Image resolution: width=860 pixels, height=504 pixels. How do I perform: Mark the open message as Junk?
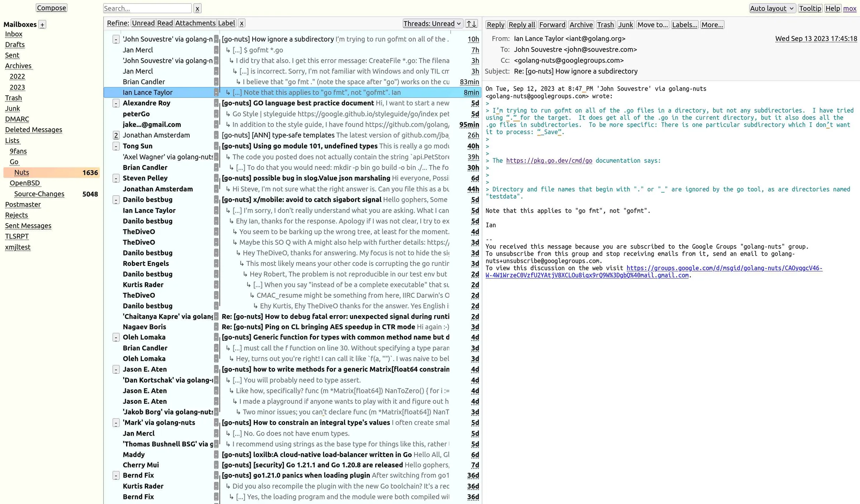click(625, 24)
